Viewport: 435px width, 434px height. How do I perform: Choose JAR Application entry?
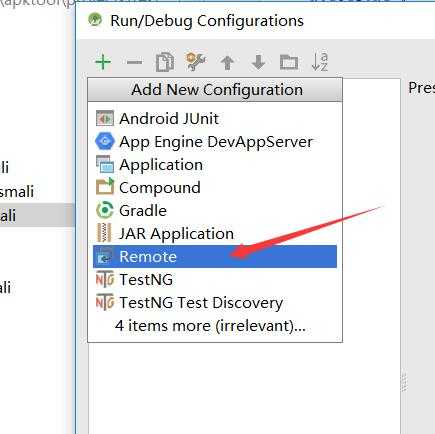tap(215, 233)
